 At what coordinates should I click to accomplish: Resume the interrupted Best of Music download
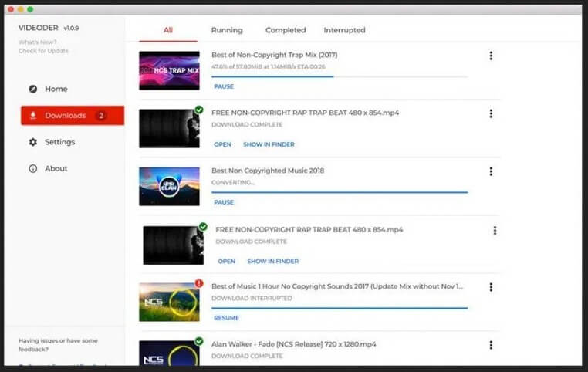click(227, 318)
